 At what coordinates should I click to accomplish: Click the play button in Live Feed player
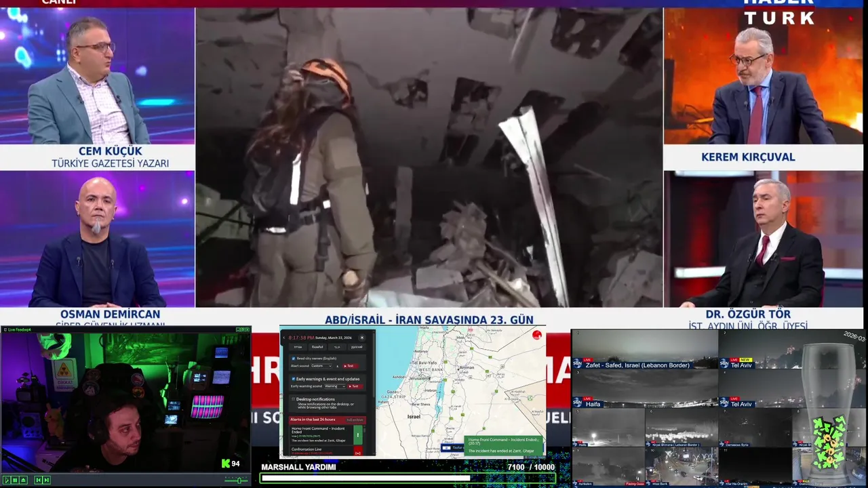pyautogui.click(x=7, y=480)
